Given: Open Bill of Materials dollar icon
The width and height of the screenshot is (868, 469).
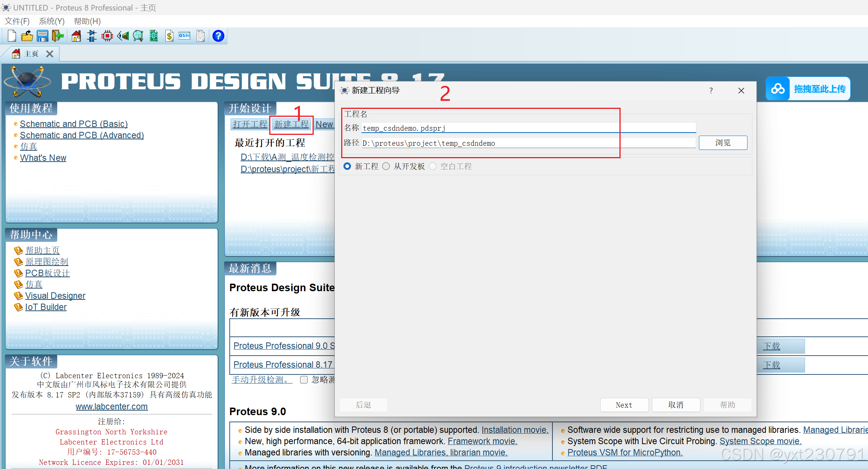Looking at the screenshot, I should (x=169, y=36).
